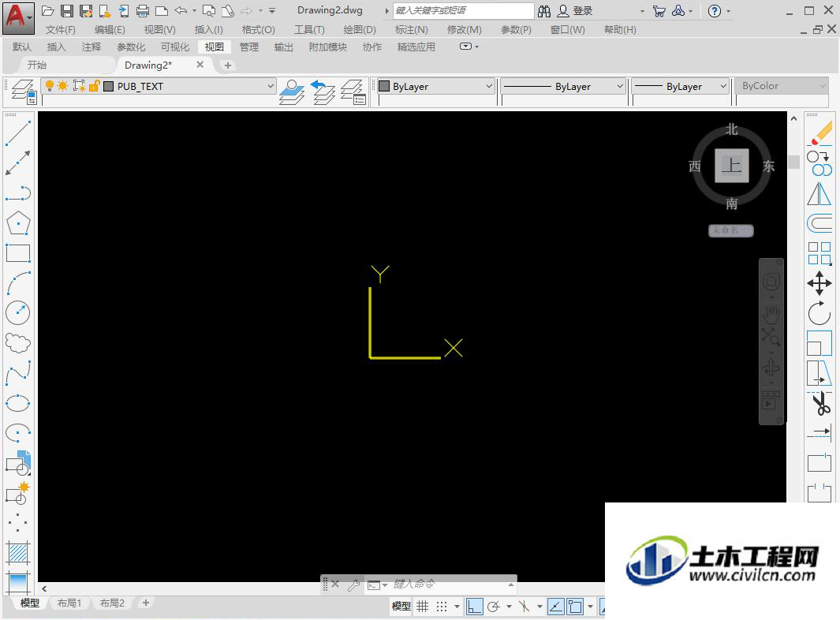Image resolution: width=840 pixels, height=620 pixels.
Task: Select the Hatch tool
Action: click(18, 552)
